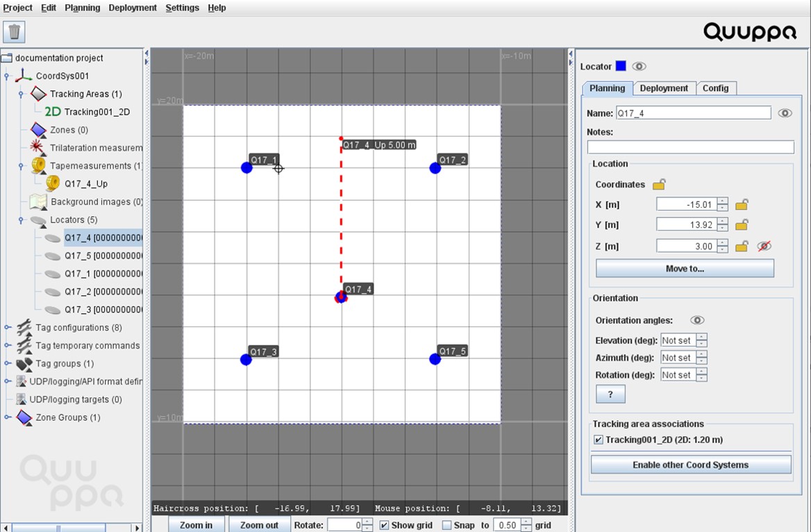Enable the Snap to grid checkbox

446,525
